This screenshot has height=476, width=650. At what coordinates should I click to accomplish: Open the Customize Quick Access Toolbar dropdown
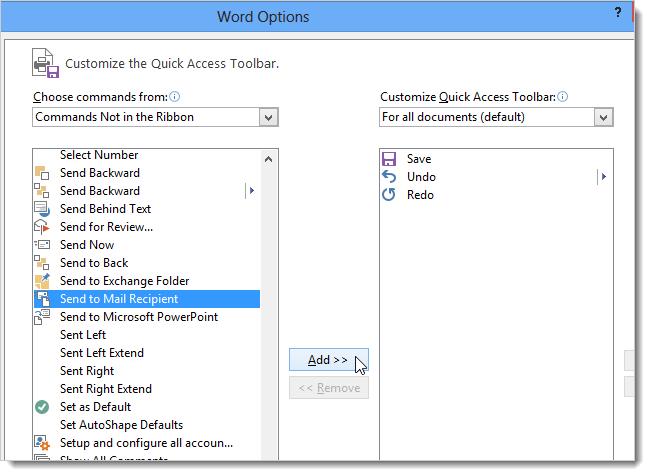(603, 118)
